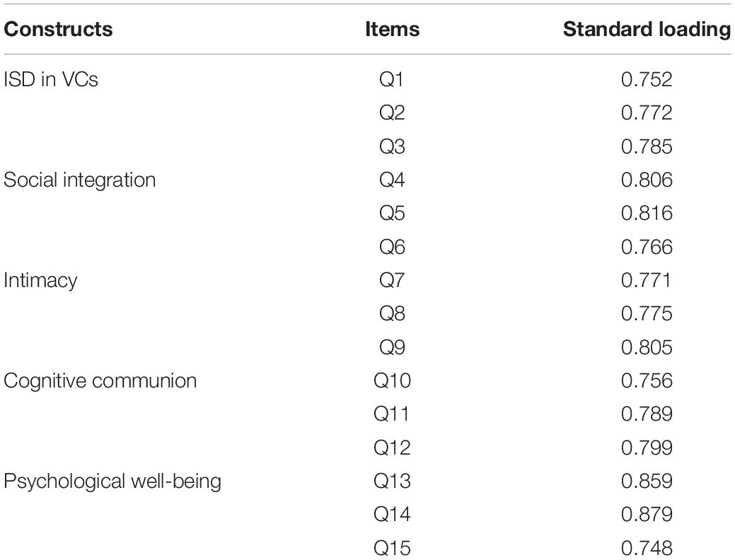Click item Q1 cell
The image size is (735, 560).
click(x=391, y=79)
